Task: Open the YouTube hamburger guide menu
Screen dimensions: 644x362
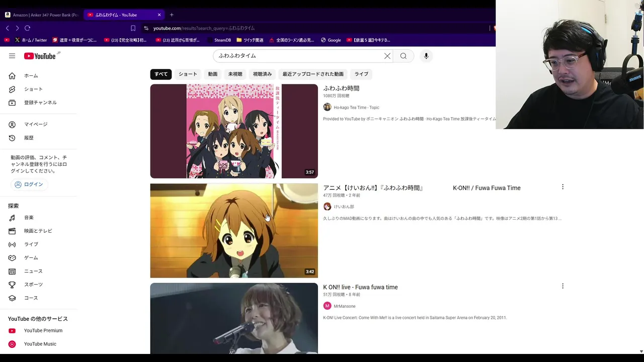Action: (12, 56)
